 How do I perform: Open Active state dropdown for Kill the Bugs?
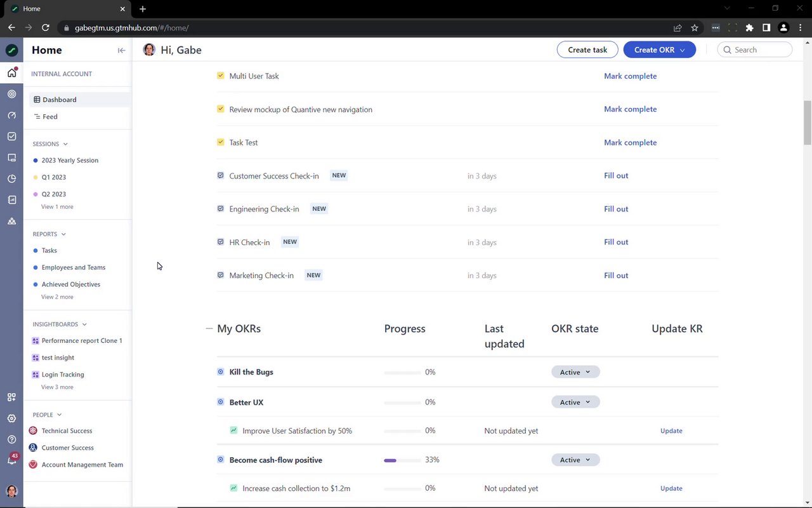[x=575, y=372]
